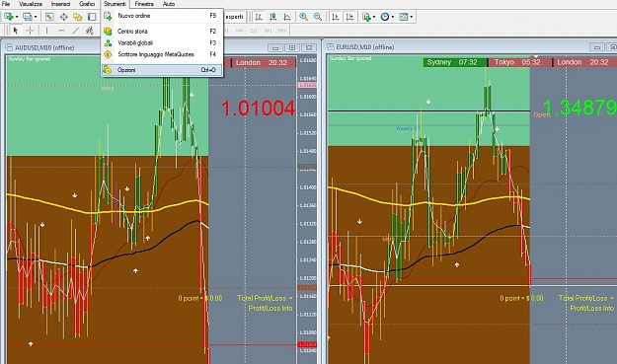Select the arrow cursor tool

[16, 31]
